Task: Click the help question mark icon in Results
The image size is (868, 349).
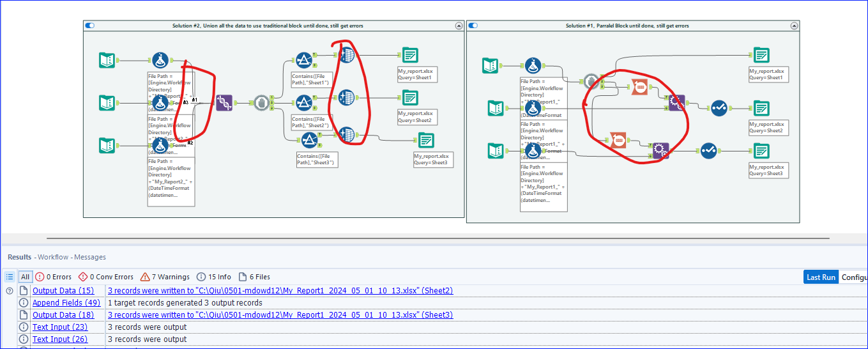Action: click(x=9, y=291)
